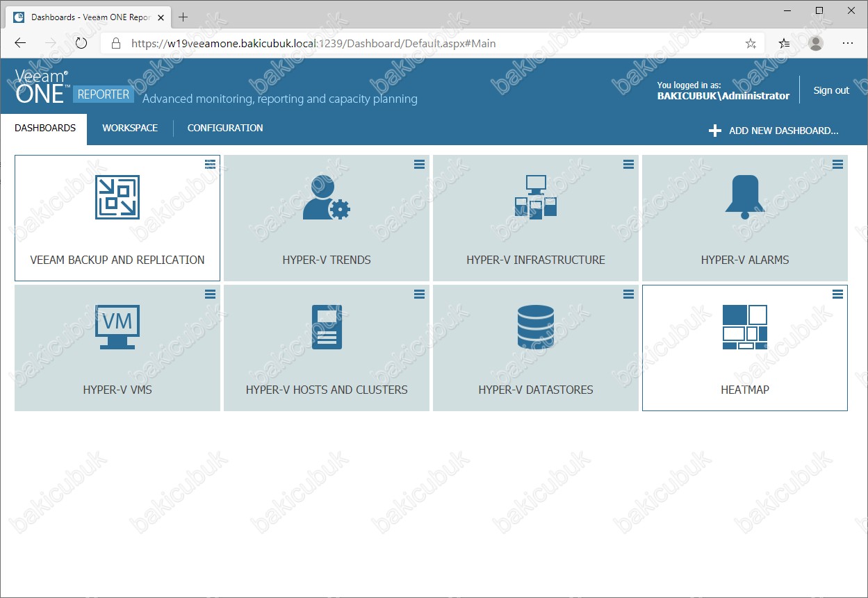The width and height of the screenshot is (868, 598).
Task: Open menu of Hyper-V Hosts and Clusters tile
Action: tap(419, 294)
